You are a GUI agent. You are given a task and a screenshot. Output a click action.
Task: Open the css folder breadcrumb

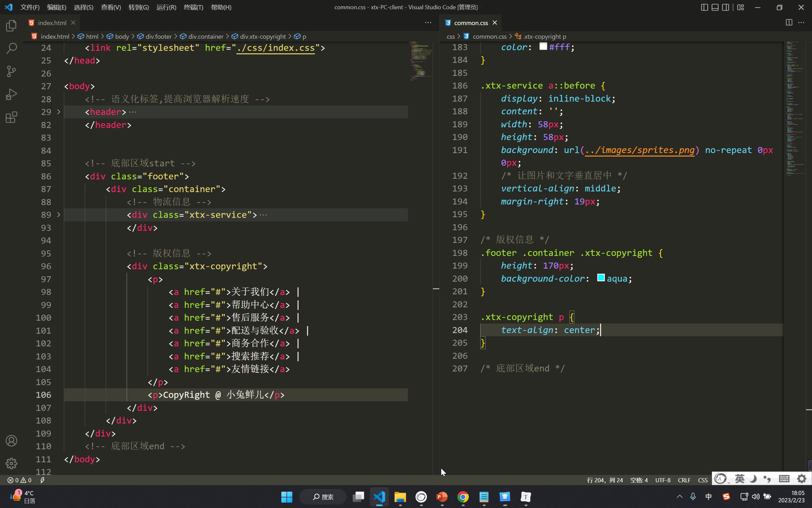(x=451, y=36)
